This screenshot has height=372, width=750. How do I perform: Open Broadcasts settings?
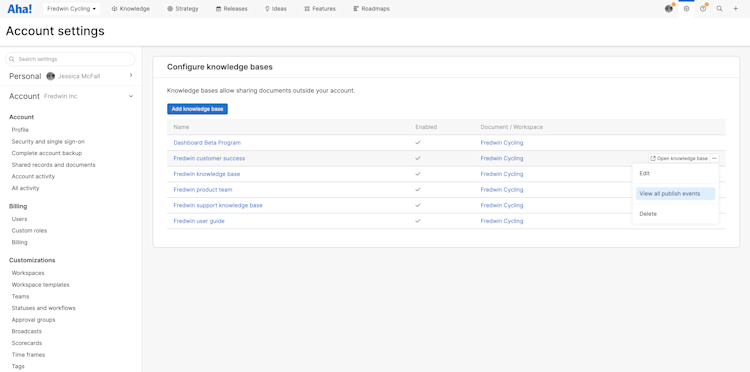(27, 331)
